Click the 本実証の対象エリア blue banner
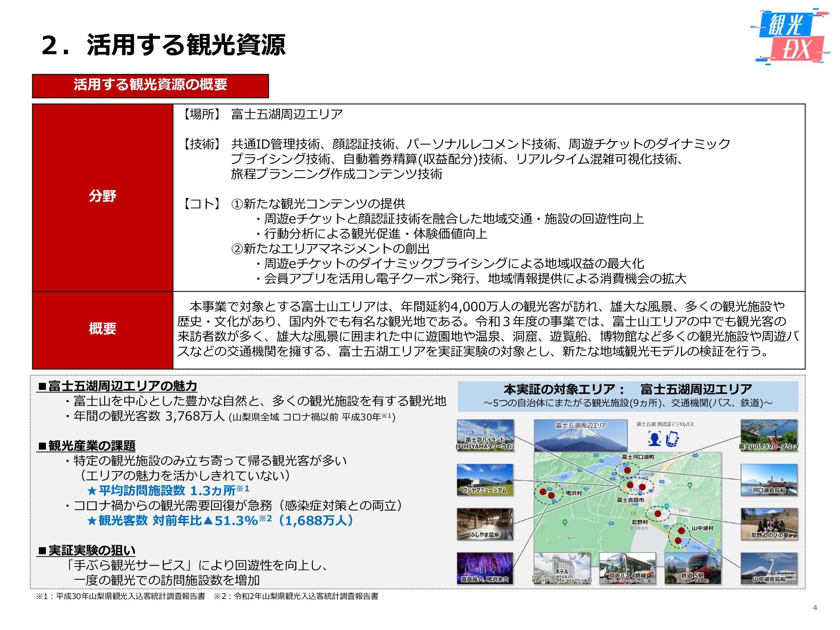 [x=627, y=396]
